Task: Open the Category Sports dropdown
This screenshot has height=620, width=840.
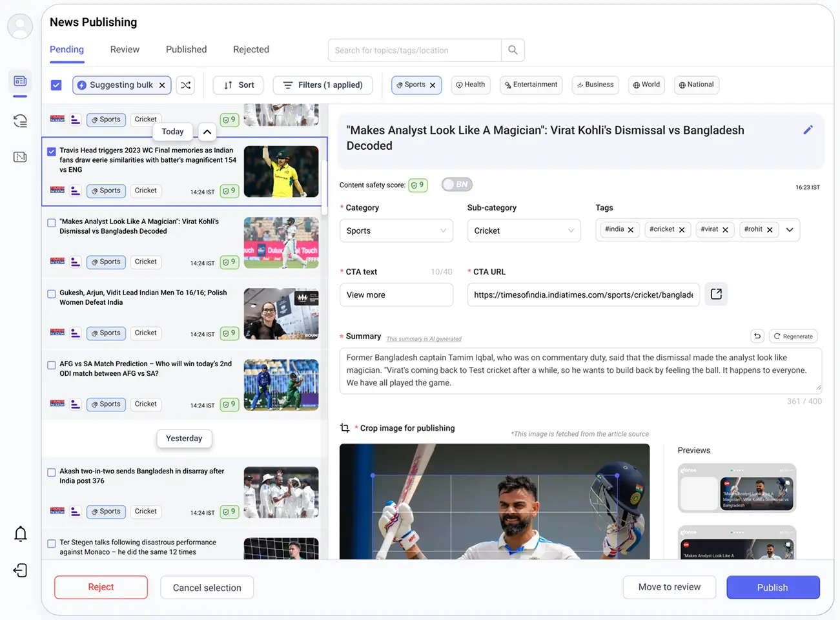Action: [396, 231]
